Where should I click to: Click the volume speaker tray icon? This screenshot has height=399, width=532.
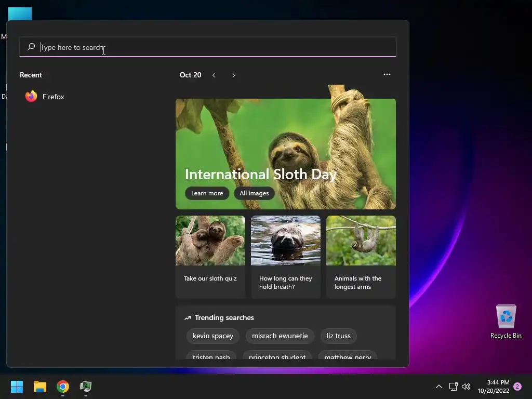(466, 387)
